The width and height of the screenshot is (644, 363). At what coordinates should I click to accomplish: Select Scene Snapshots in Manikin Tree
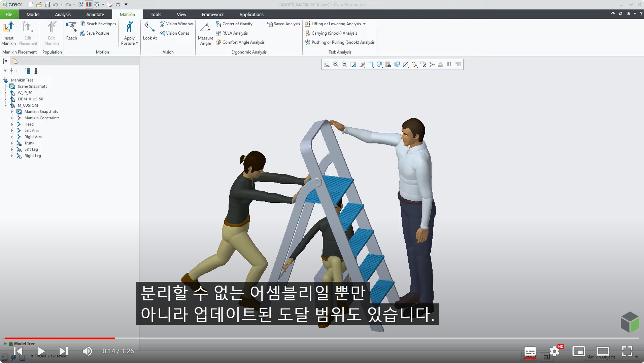tap(32, 87)
